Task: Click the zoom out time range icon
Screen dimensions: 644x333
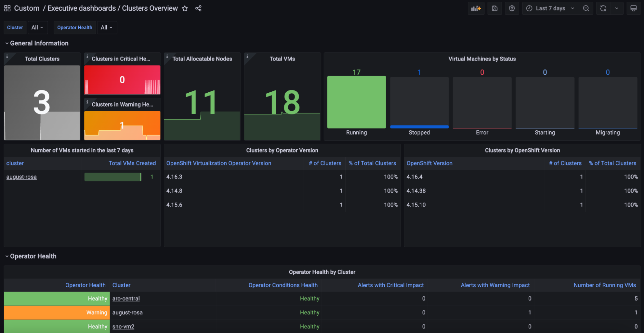Action: (x=586, y=8)
